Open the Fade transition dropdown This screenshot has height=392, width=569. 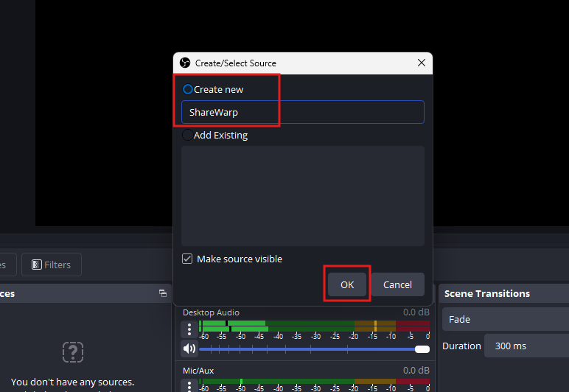point(505,320)
